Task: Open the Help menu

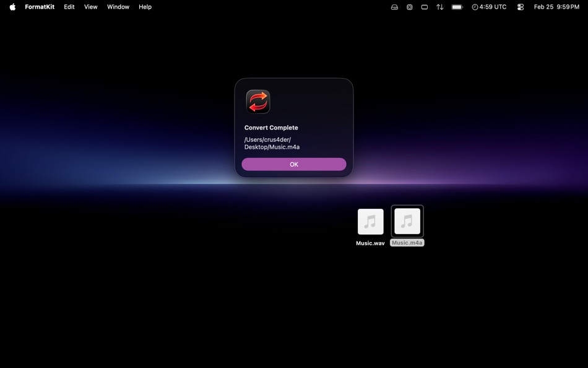Action: [144, 7]
